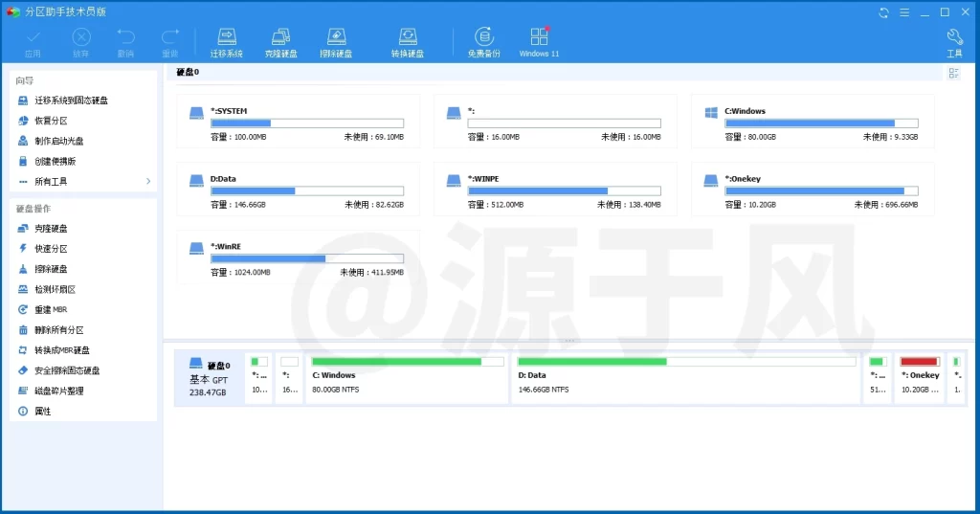The image size is (980, 514).
Task: Click the red Onekey usage bar in disk map
Action: pyautogui.click(x=920, y=362)
